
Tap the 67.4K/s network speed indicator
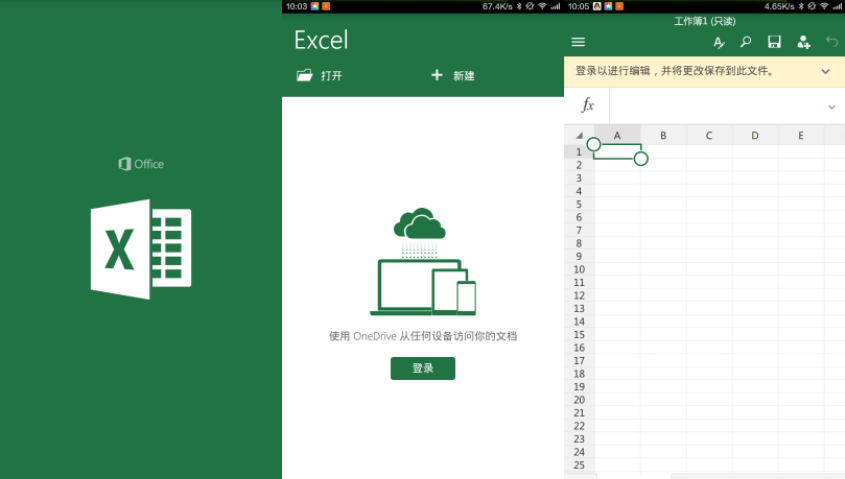[497, 6]
